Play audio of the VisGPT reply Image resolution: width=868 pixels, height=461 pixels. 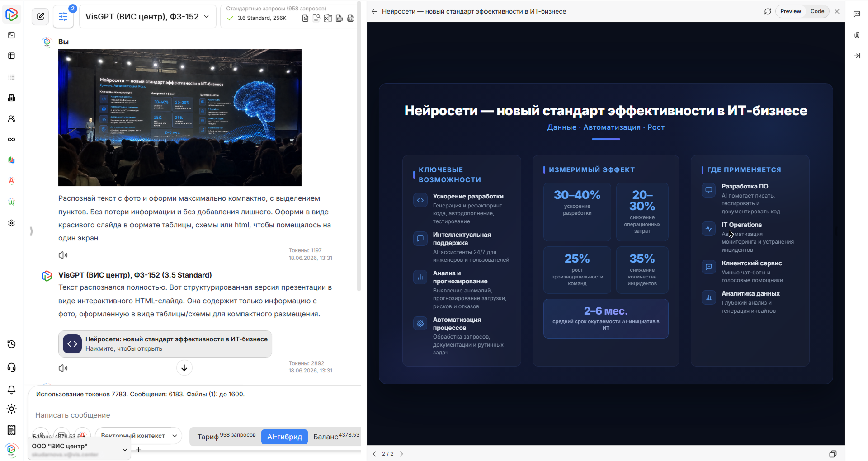click(x=63, y=368)
